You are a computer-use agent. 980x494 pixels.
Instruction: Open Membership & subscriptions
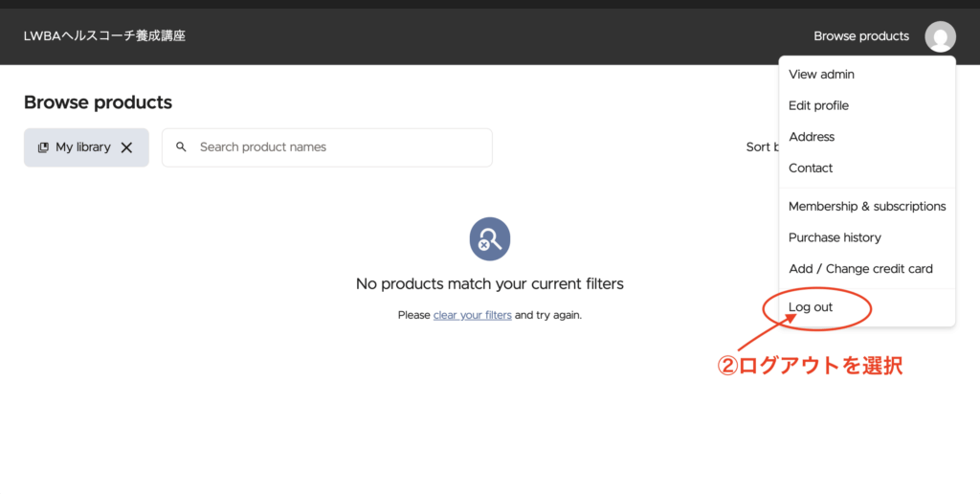coord(866,207)
